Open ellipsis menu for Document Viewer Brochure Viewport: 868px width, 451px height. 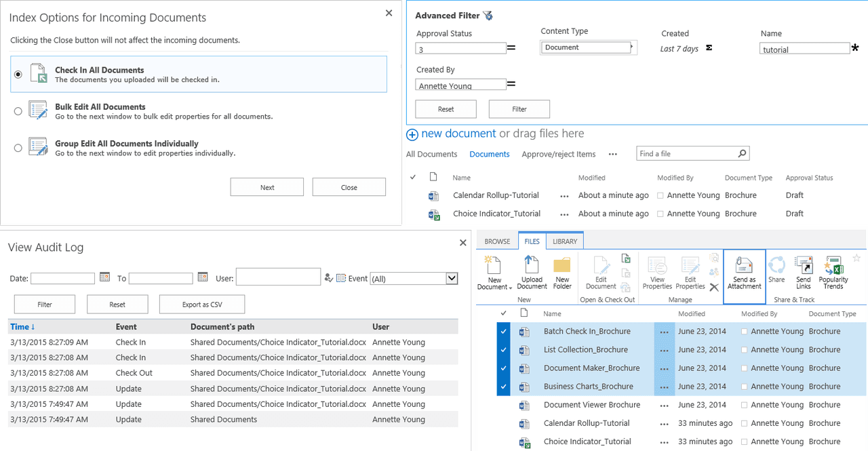coord(664,405)
